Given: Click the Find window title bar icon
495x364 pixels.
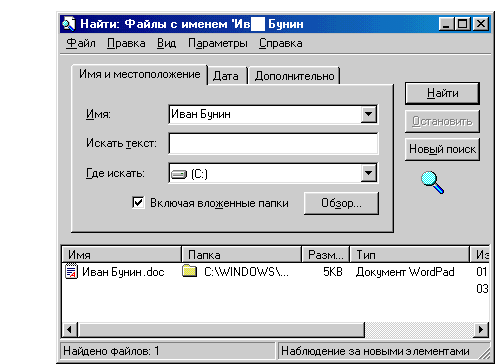Looking at the screenshot, I should click(x=69, y=24).
